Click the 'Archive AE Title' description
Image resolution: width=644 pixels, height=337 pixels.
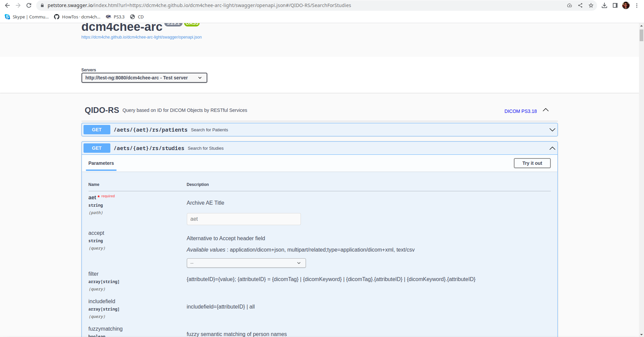pos(205,203)
